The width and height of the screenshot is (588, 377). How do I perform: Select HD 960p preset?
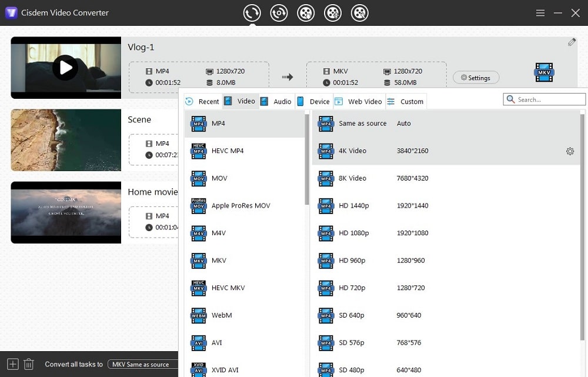coord(446,261)
